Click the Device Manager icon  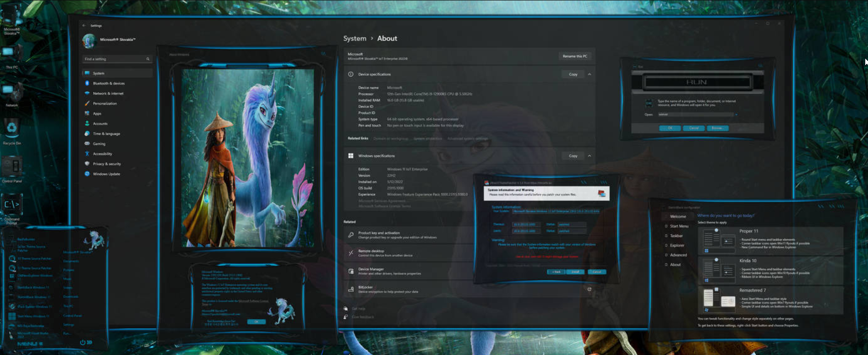coord(350,271)
